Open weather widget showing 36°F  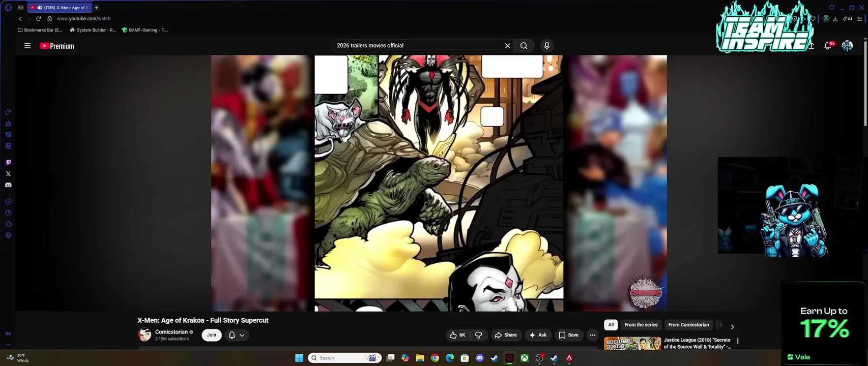(x=18, y=358)
